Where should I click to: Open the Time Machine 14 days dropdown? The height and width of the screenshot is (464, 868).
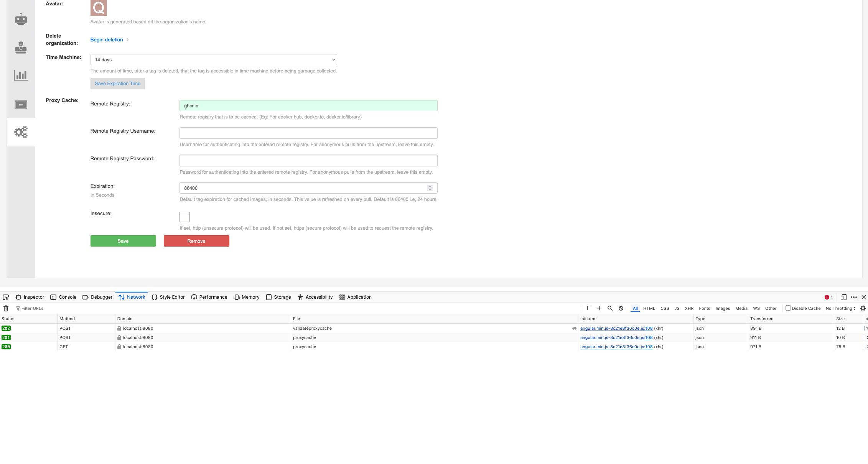coord(214,59)
